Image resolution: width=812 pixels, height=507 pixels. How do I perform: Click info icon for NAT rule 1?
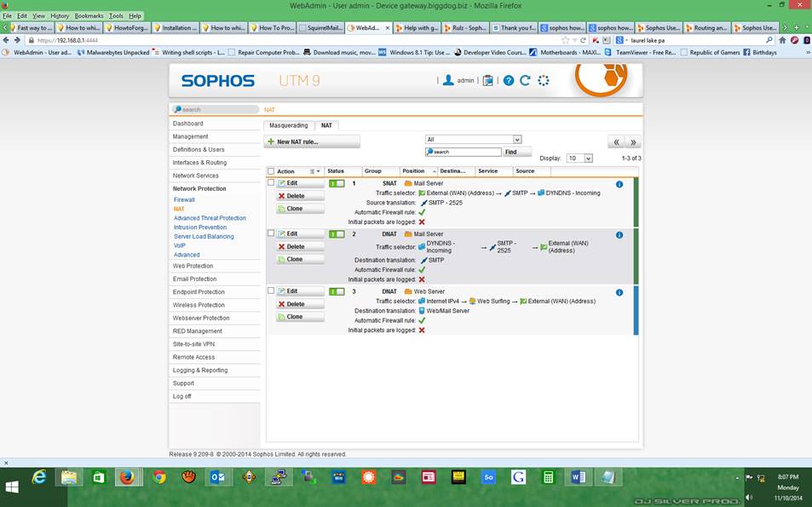[619, 184]
